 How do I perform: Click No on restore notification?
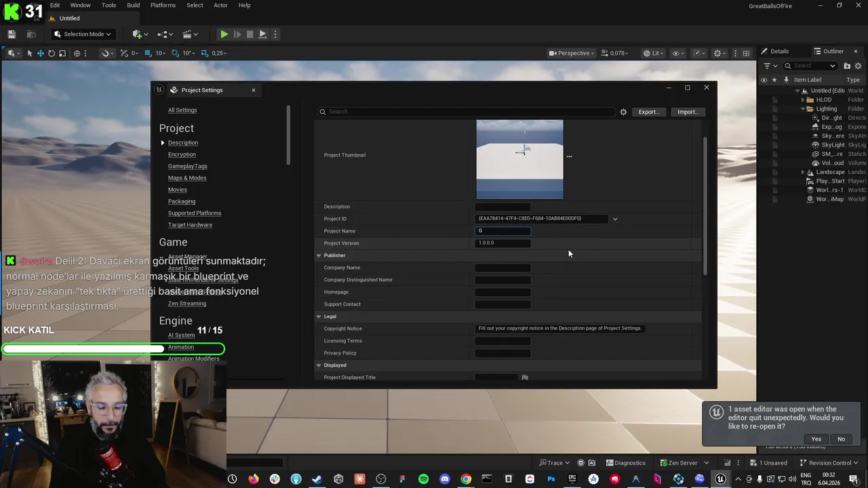(x=841, y=439)
